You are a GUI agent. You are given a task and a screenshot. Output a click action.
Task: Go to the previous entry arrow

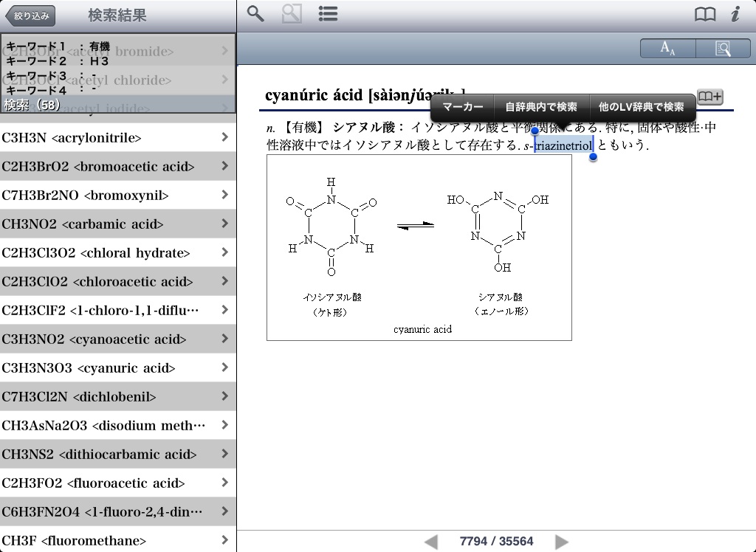[431, 542]
